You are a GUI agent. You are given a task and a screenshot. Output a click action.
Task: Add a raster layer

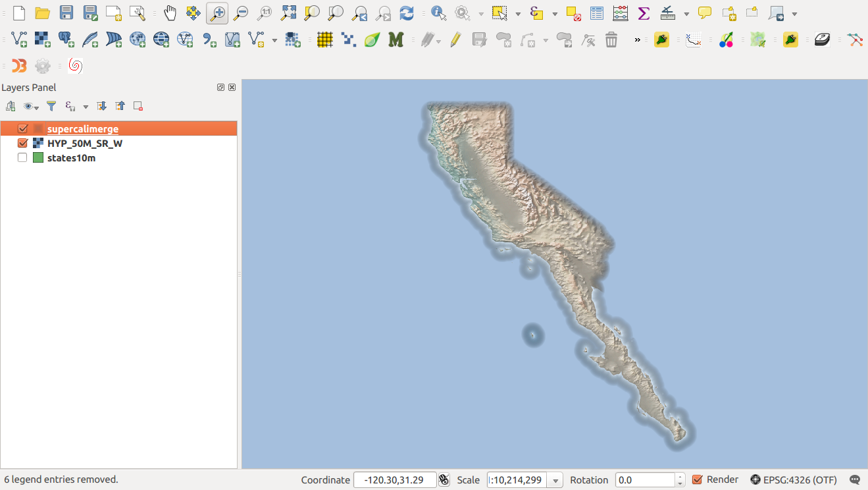tap(43, 40)
